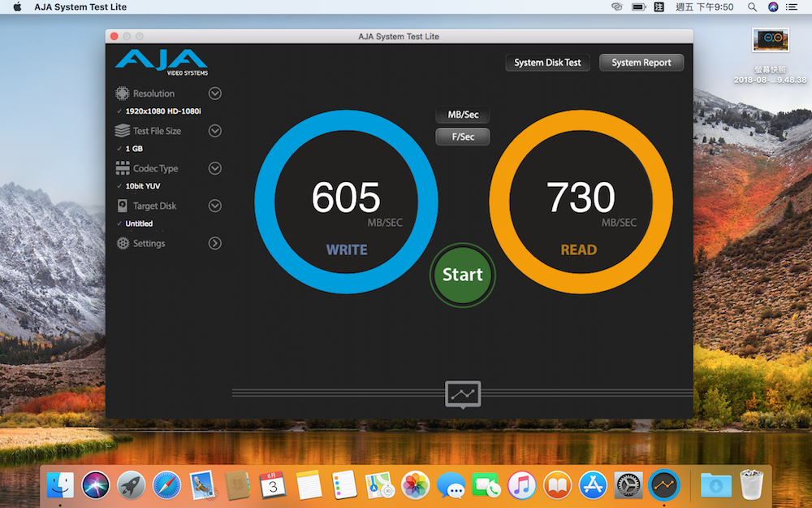Click the Settings gear icon in sidebar
The height and width of the screenshot is (508, 812).
point(122,243)
